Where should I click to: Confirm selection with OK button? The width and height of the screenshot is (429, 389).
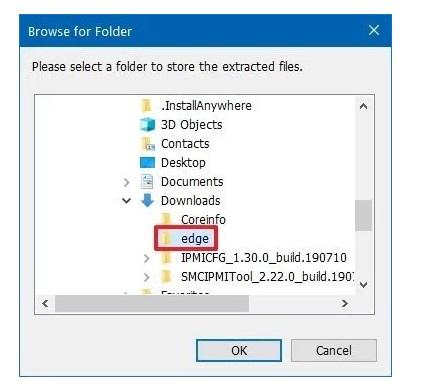(x=239, y=350)
